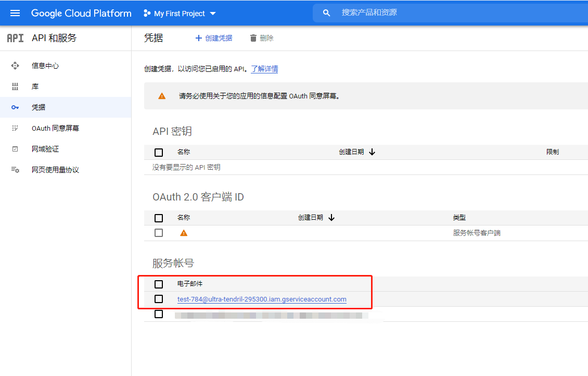Click the OAuth client row warning icon

pos(184,233)
